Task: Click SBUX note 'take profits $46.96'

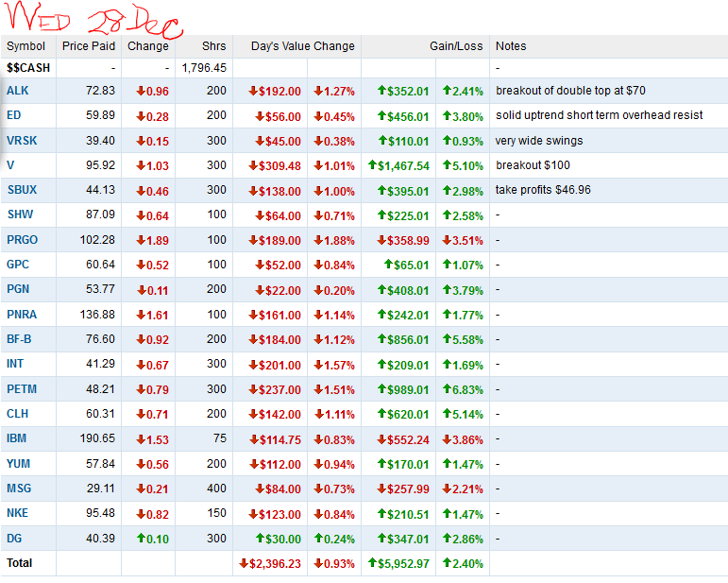Action: click(x=543, y=190)
